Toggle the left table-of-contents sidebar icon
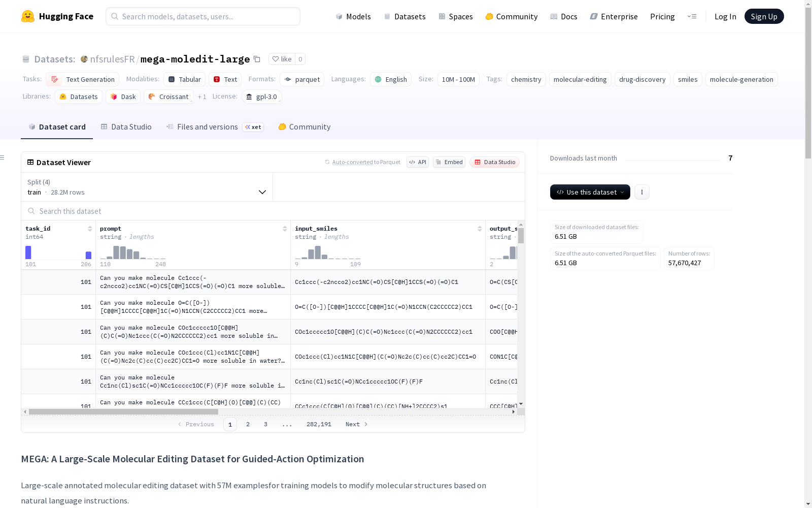 click(3, 157)
